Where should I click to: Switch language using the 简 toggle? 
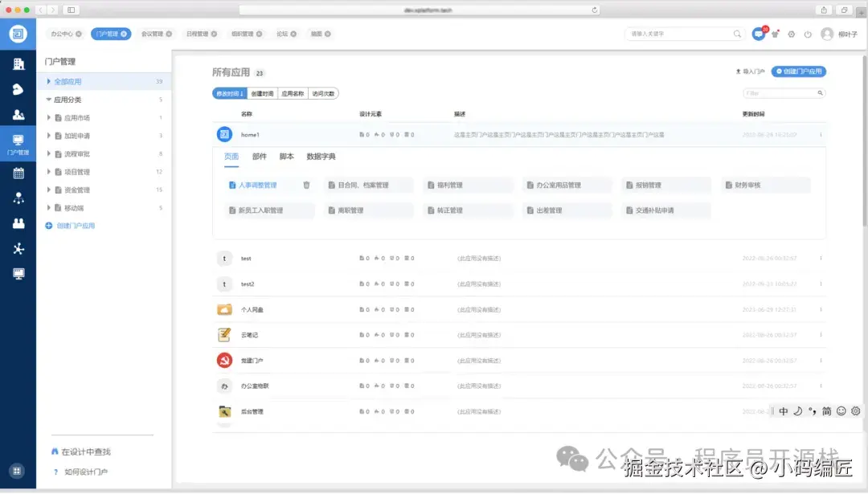826,410
